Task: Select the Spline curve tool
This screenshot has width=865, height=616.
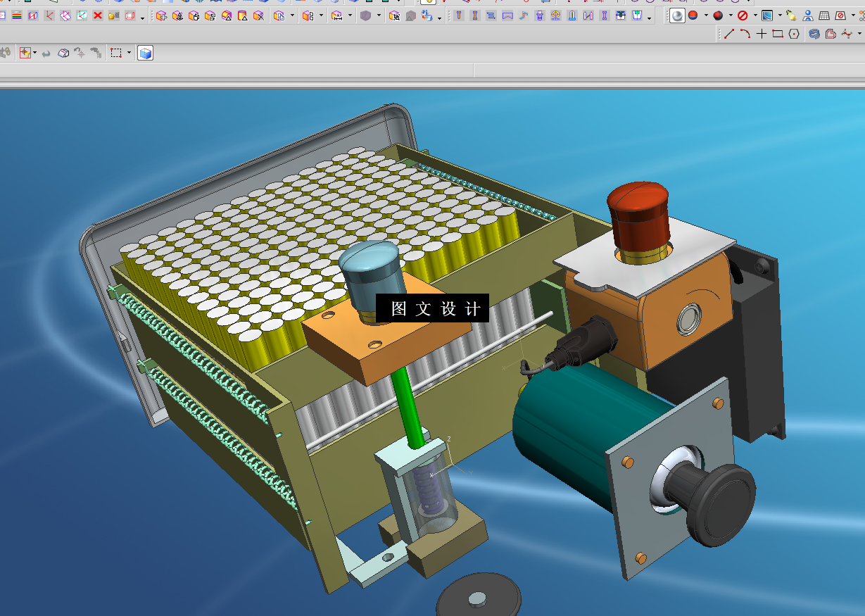Action: [847, 33]
